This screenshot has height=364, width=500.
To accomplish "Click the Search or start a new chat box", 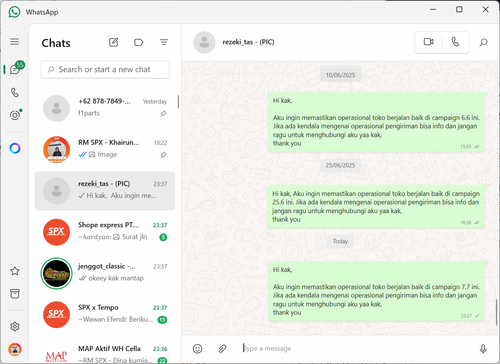I will click(105, 69).
